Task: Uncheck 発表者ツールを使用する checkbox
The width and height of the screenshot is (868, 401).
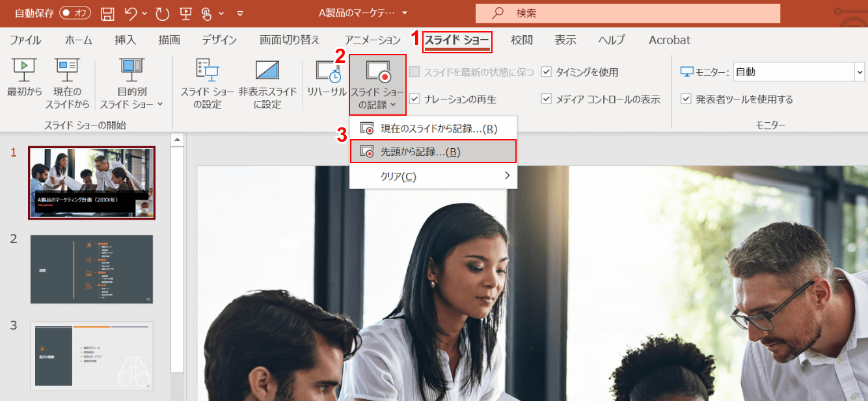Action: (686, 99)
